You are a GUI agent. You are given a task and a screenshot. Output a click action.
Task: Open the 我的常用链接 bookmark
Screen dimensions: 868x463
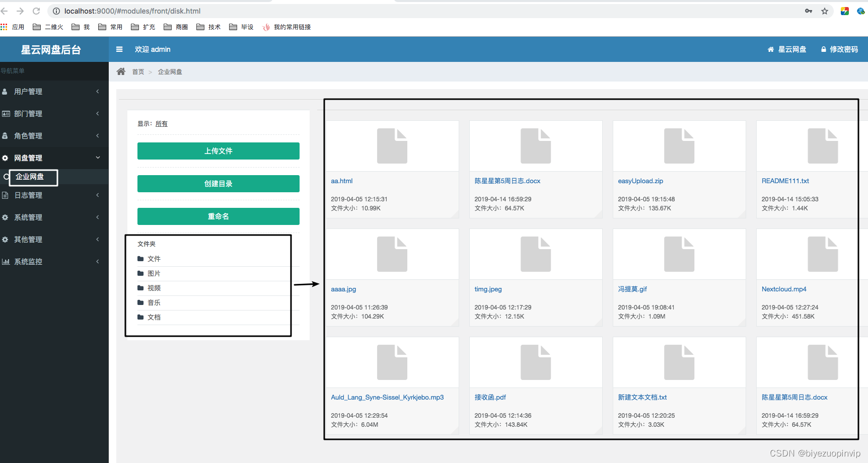pyautogui.click(x=287, y=27)
